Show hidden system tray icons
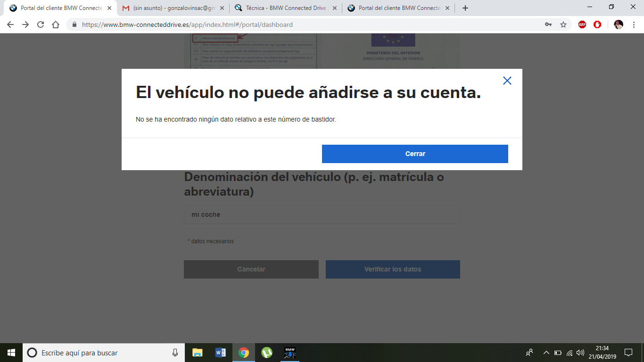Viewport: 644px width, 362px height. (546, 353)
